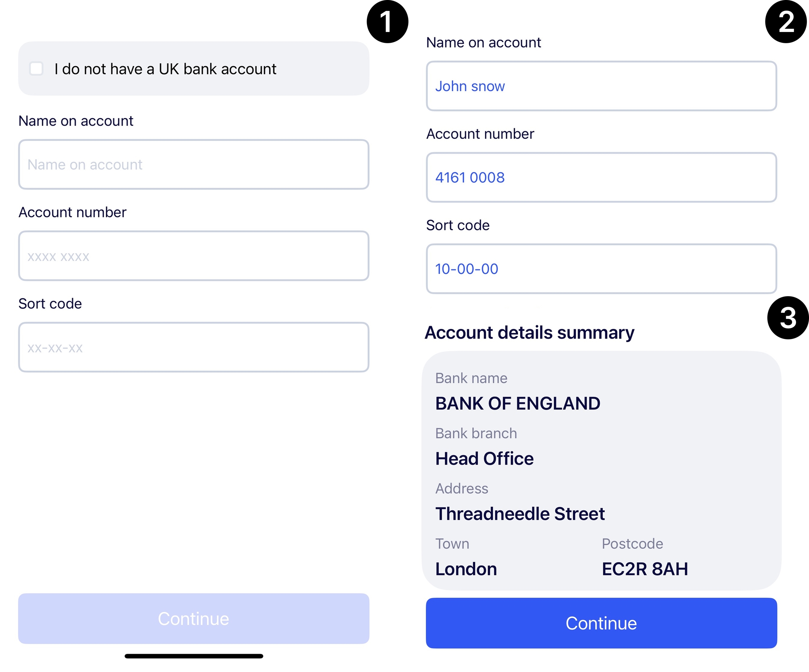
Task: Select the 'BANK OF ENGLAND' bank name value
Action: 518,404
